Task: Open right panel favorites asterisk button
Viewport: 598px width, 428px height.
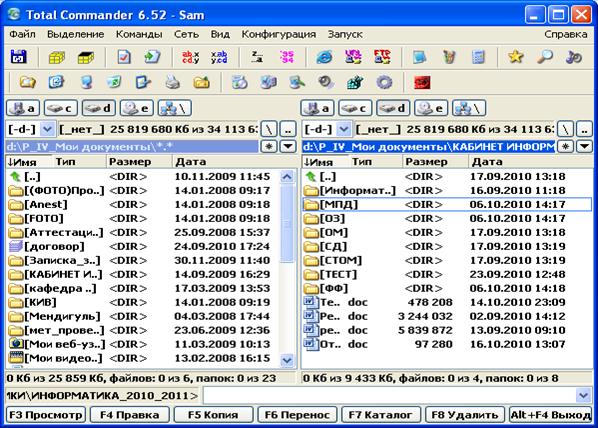Action: click(565, 146)
